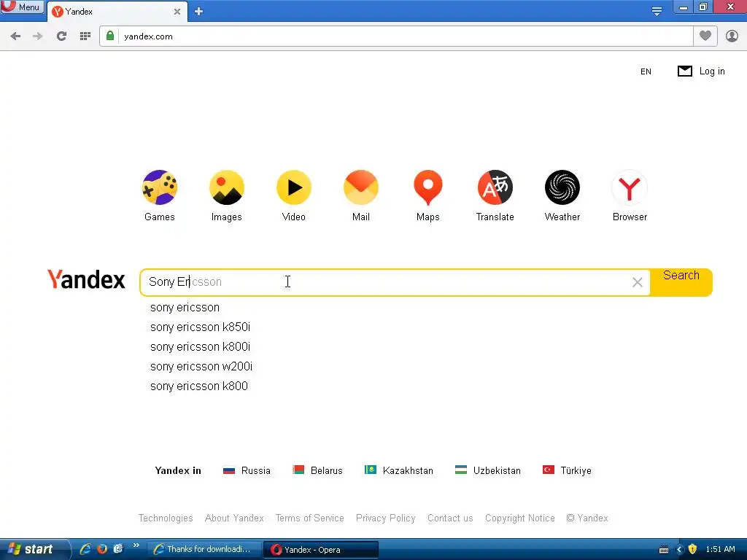Click the yellow Search button

point(681,282)
